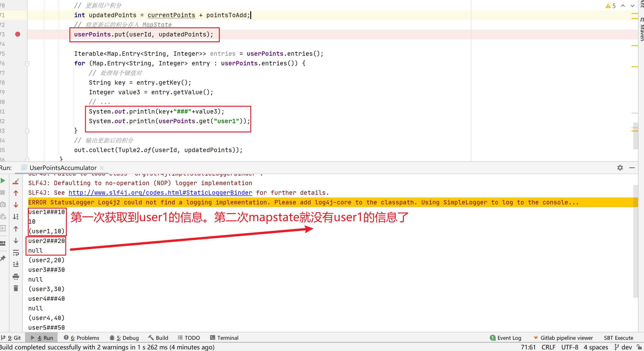Select the UserPointsAccumulator run tab
This screenshot has width=644, height=351.
pos(62,168)
